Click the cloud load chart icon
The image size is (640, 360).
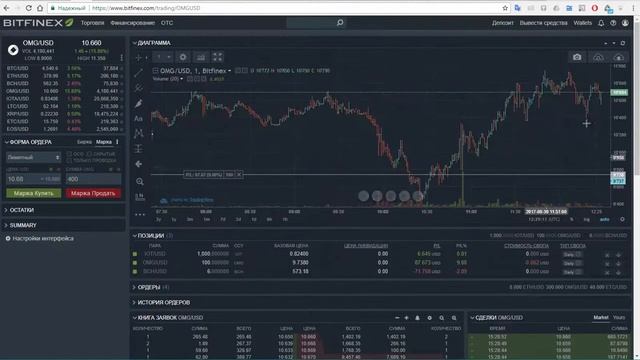(x=598, y=57)
